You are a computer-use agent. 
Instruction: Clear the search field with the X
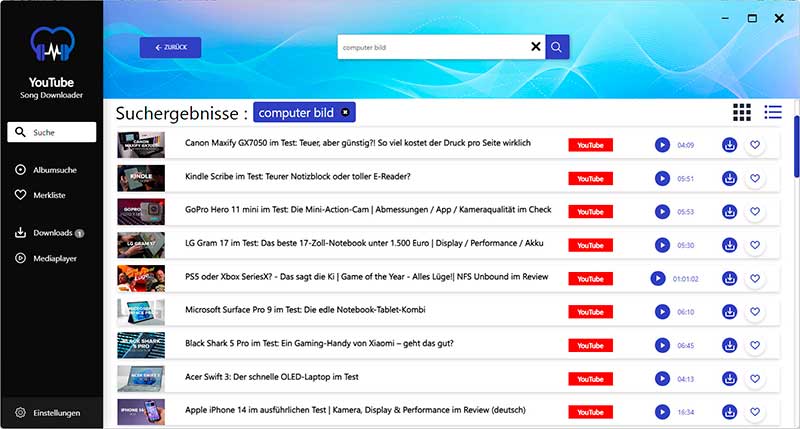pos(535,47)
